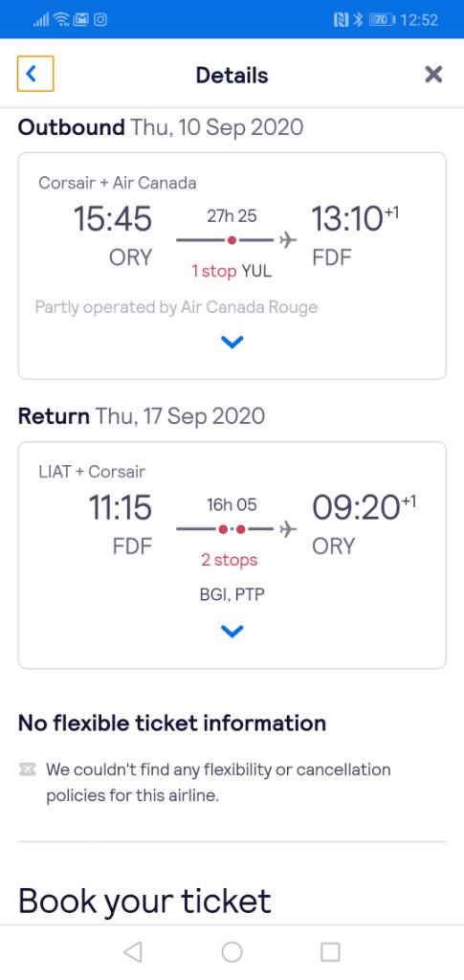Tap the Bluetooth status bar icon

[358, 20]
